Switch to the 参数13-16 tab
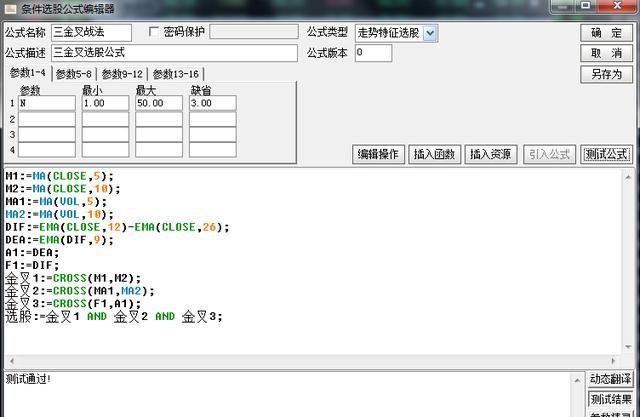 pyautogui.click(x=176, y=74)
